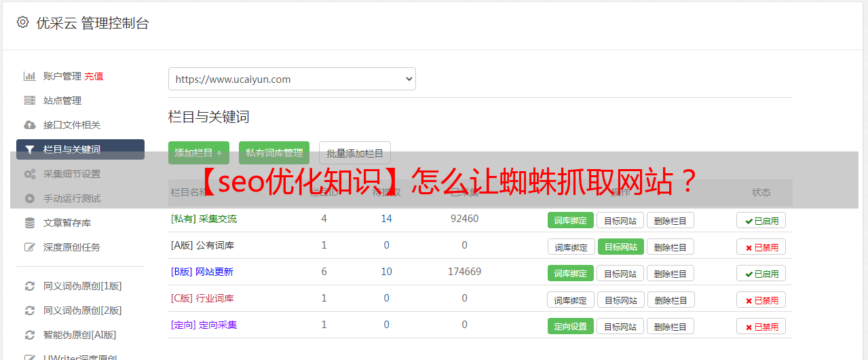Screen dimensions: 868x360
Task: Click 词库绑定 for 网站更新 row
Action: point(571,273)
